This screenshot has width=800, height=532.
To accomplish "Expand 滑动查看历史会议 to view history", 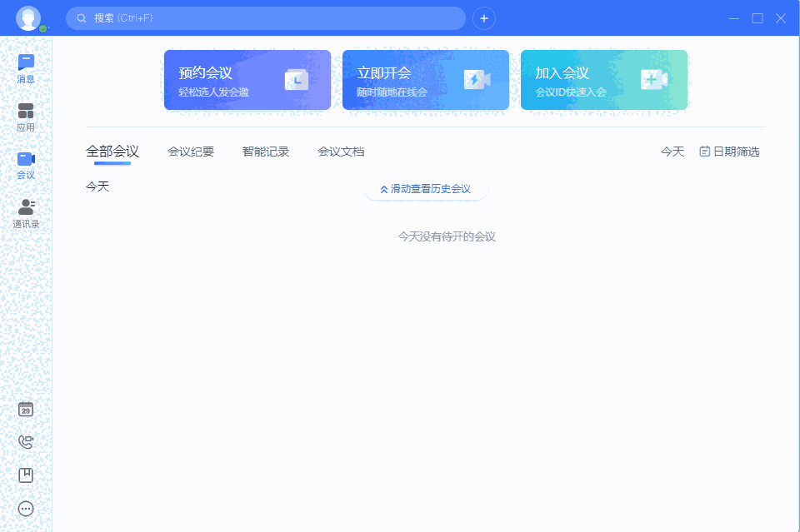I will click(425, 189).
